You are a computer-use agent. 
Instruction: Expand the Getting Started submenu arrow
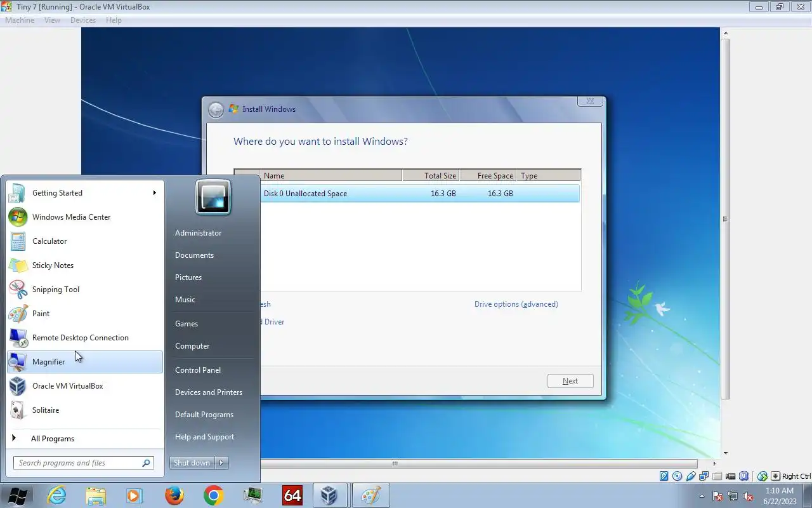click(154, 193)
